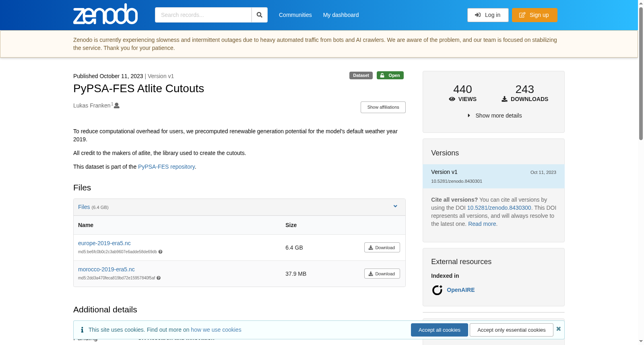Click the Sign up button
The image size is (644, 345).
tap(535, 15)
